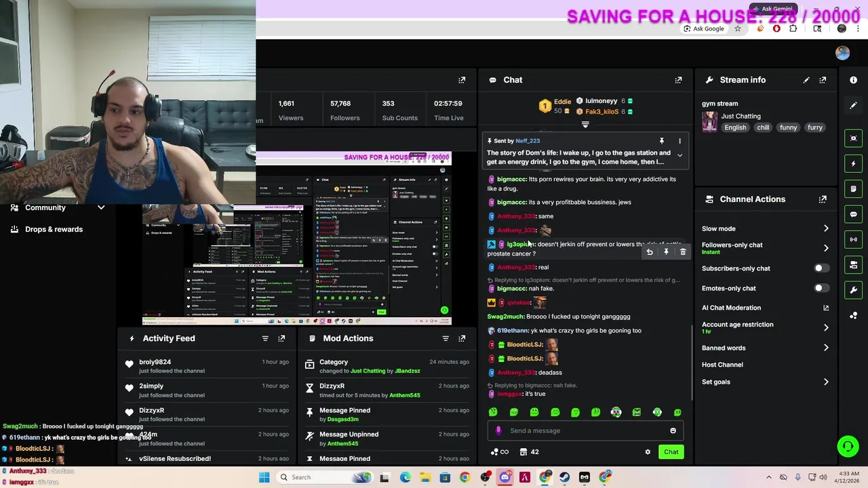Open chat settings gear icon

pyautogui.click(x=648, y=452)
